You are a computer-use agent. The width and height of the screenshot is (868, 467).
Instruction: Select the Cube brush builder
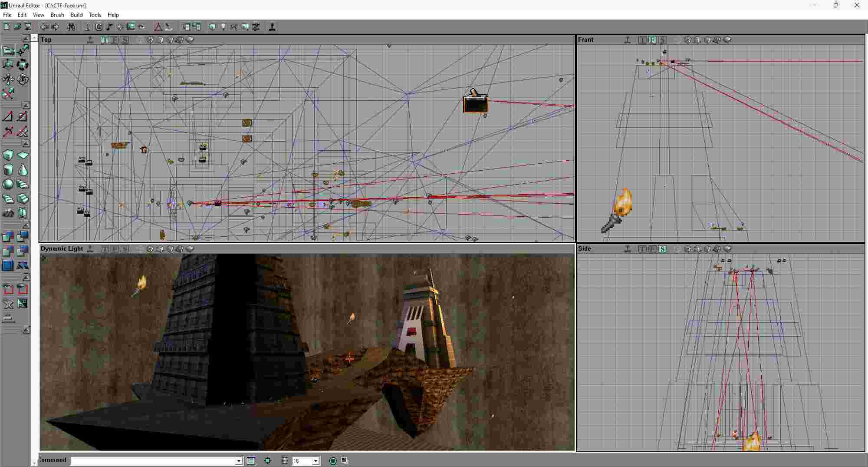coord(8,155)
